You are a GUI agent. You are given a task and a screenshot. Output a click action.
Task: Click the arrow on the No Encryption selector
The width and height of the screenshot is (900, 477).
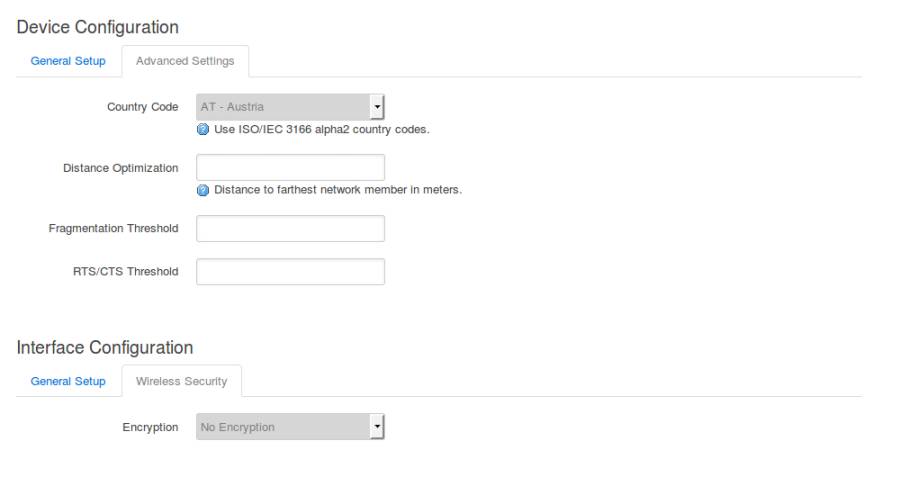pyautogui.click(x=377, y=428)
